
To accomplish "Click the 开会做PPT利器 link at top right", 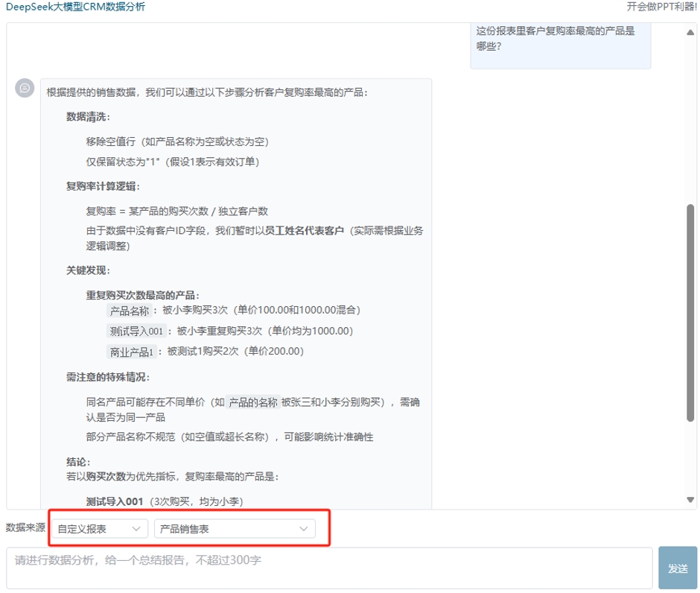I will (x=661, y=7).
